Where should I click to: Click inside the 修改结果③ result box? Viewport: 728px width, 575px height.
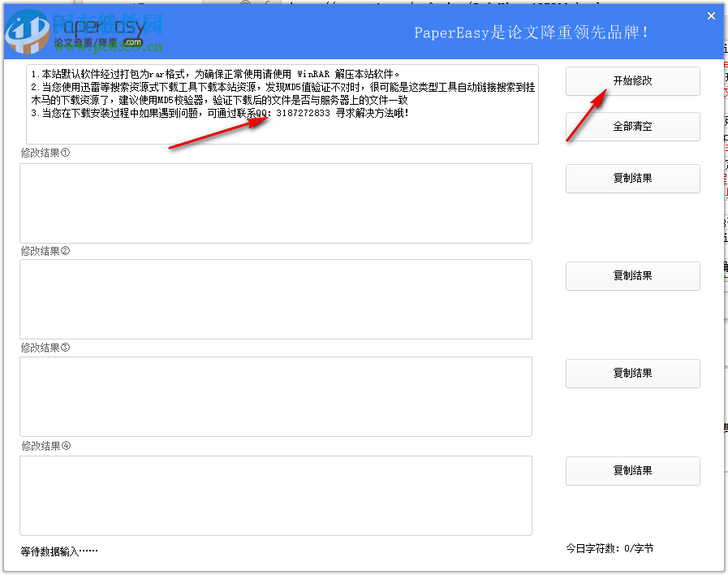[x=276, y=396]
